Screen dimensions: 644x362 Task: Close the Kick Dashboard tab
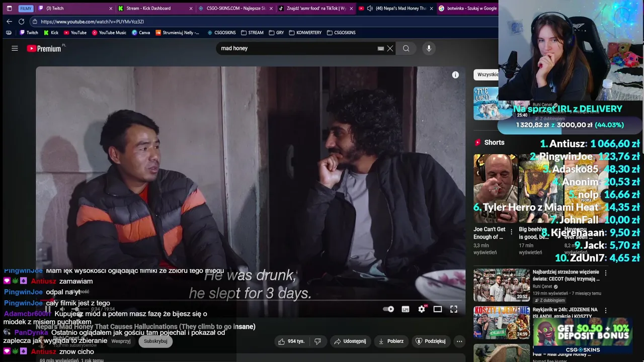(x=191, y=8)
